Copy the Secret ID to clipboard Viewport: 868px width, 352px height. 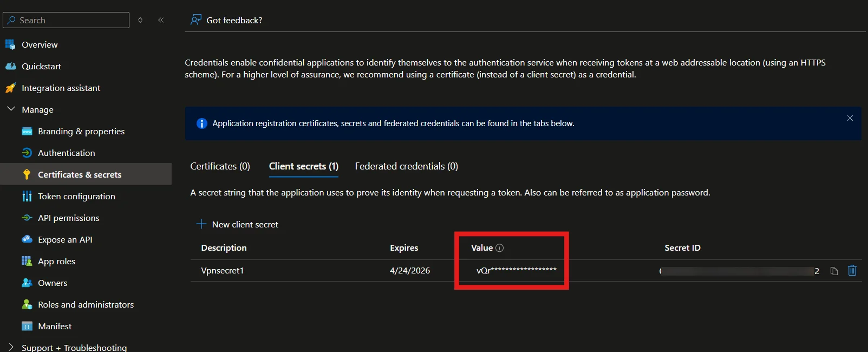point(834,271)
